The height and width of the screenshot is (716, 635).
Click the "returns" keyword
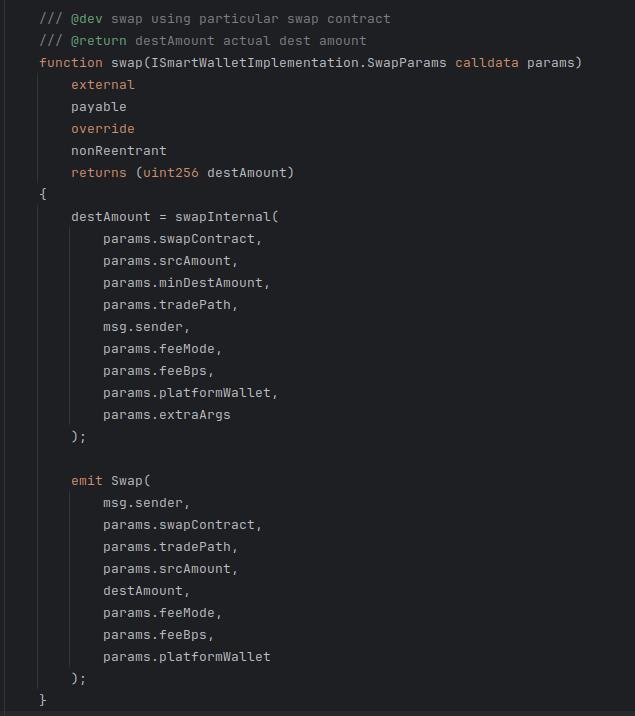tap(98, 172)
